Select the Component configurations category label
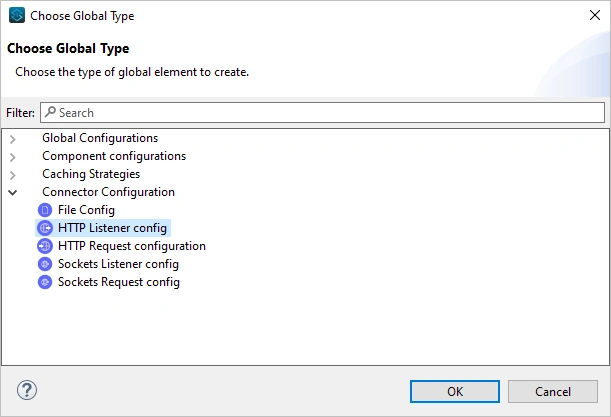Image resolution: width=611 pixels, height=417 pixels. (114, 156)
